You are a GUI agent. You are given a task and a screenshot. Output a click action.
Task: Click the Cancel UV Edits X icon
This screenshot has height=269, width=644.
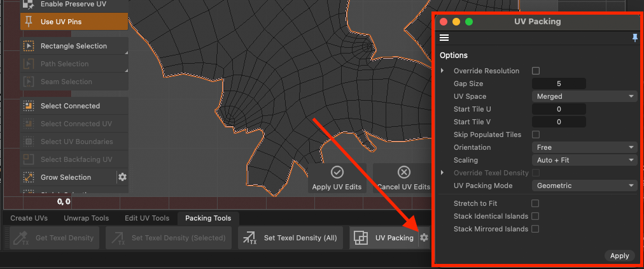click(x=404, y=172)
